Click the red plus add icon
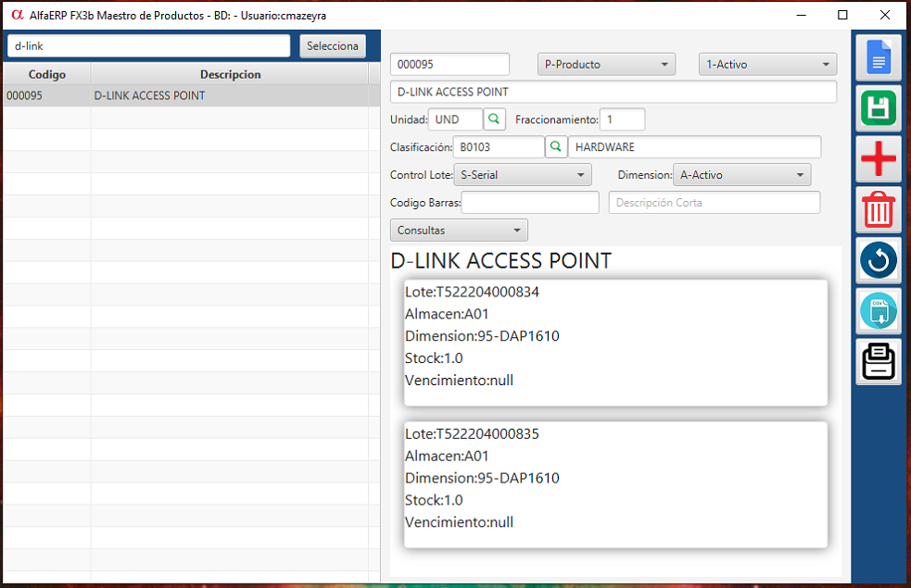Image resolution: width=911 pixels, height=588 pixels. (x=878, y=159)
